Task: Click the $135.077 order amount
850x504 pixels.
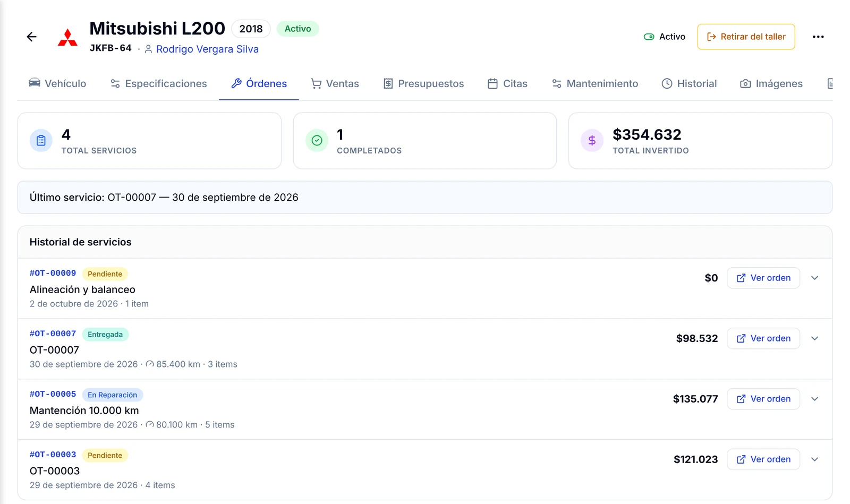Action: (x=695, y=399)
